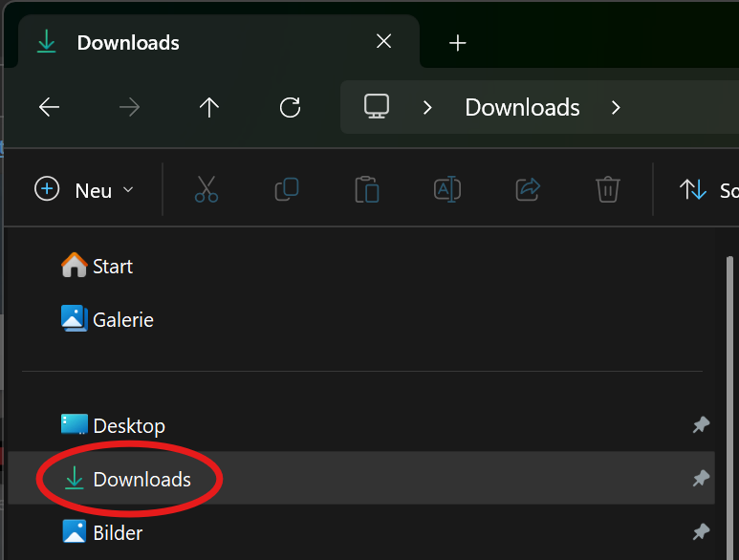Add a new tab with plus button
The height and width of the screenshot is (560, 739).
tap(458, 42)
